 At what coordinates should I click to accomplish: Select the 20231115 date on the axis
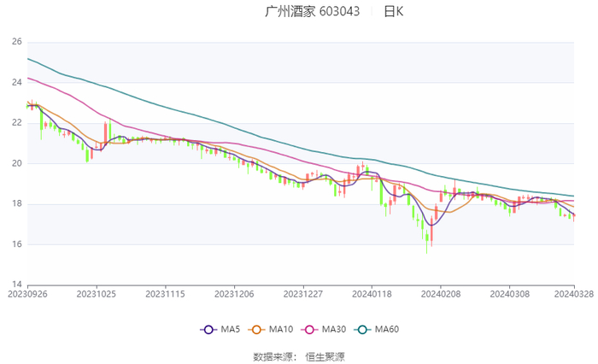coord(165,292)
